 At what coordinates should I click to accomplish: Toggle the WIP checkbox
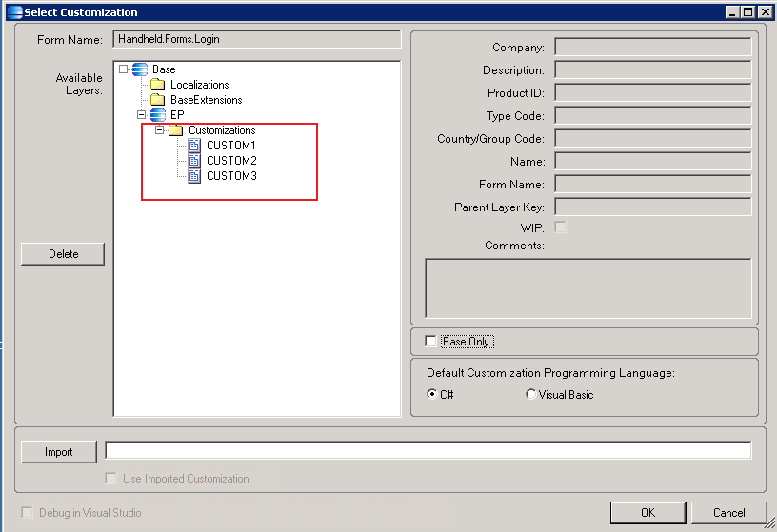(x=561, y=227)
